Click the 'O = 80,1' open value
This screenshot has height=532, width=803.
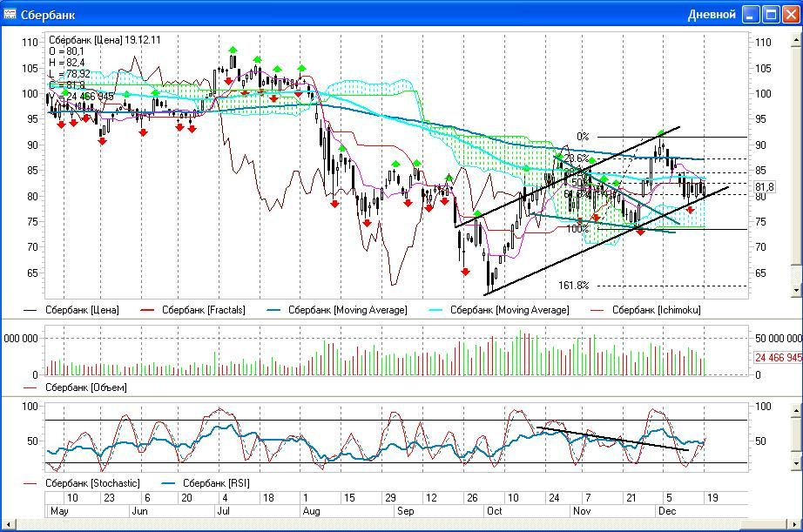pos(66,51)
